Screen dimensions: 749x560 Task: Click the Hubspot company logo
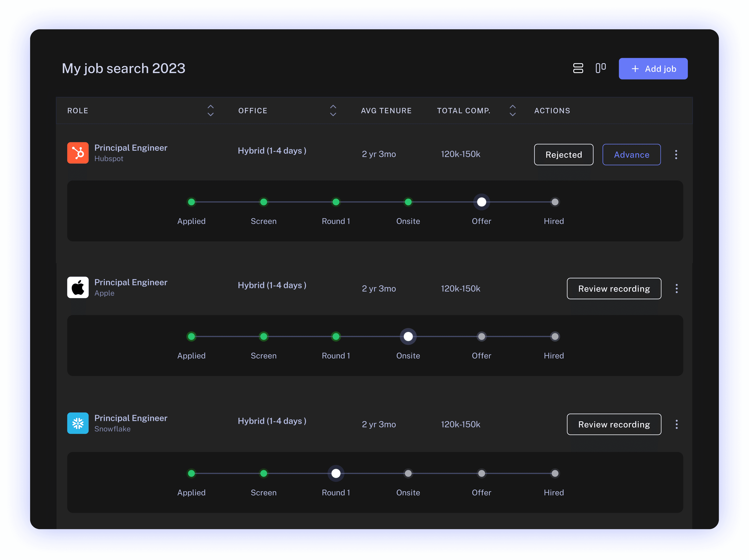[x=78, y=153]
